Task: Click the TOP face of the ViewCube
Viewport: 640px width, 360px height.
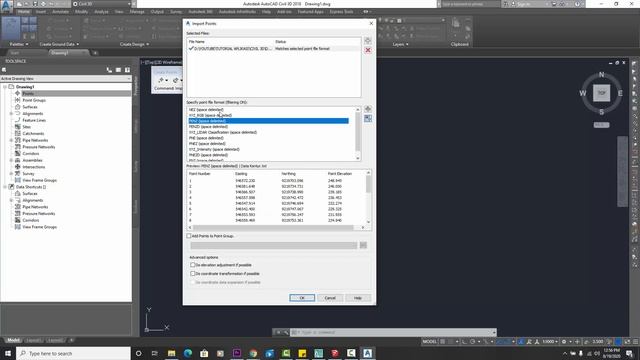Action: pyautogui.click(x=601, y=93)
